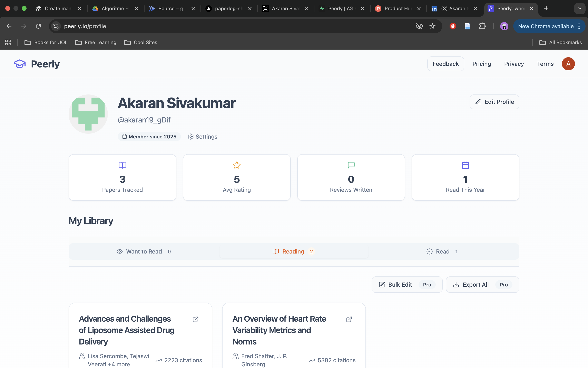This screenshot has width=588, height=368.
Task: Click the red hand blocker extension icon
Action: click(453, 26)
